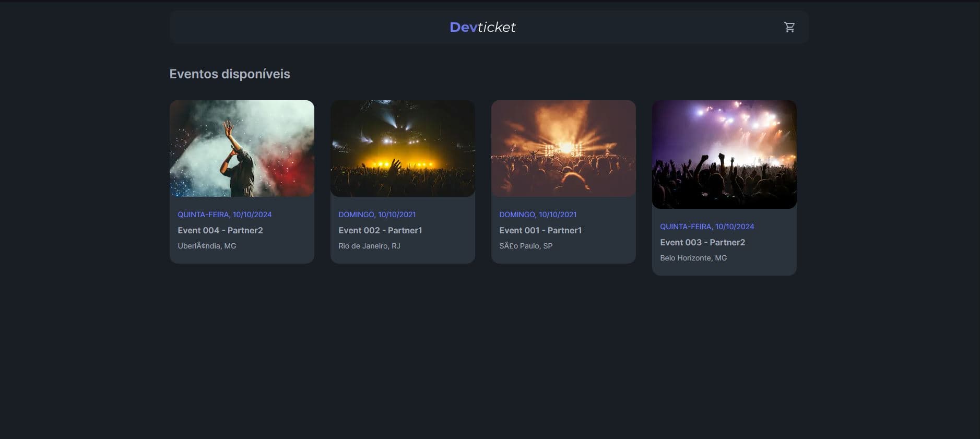Click the Devticket logo

[482, 27]
